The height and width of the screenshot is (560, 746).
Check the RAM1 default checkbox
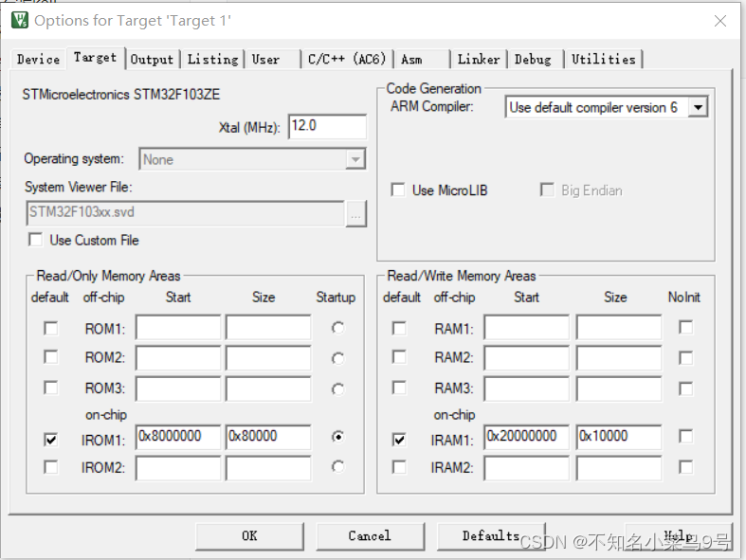(x=399, y=328)
